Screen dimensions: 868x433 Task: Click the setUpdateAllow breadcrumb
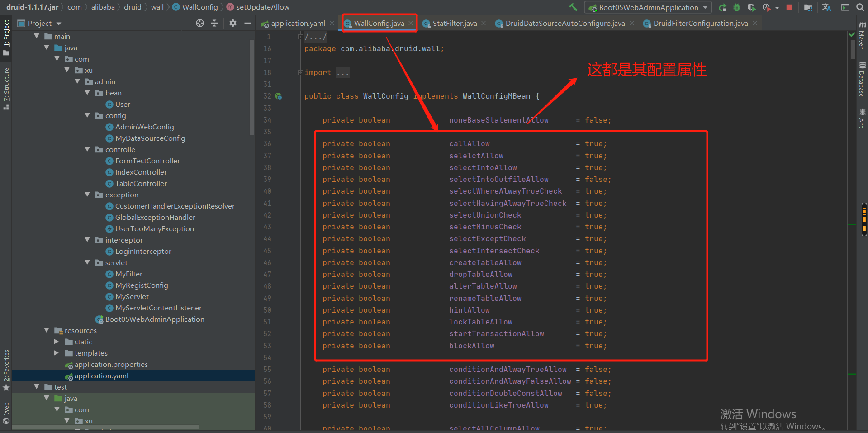(258, 7)
